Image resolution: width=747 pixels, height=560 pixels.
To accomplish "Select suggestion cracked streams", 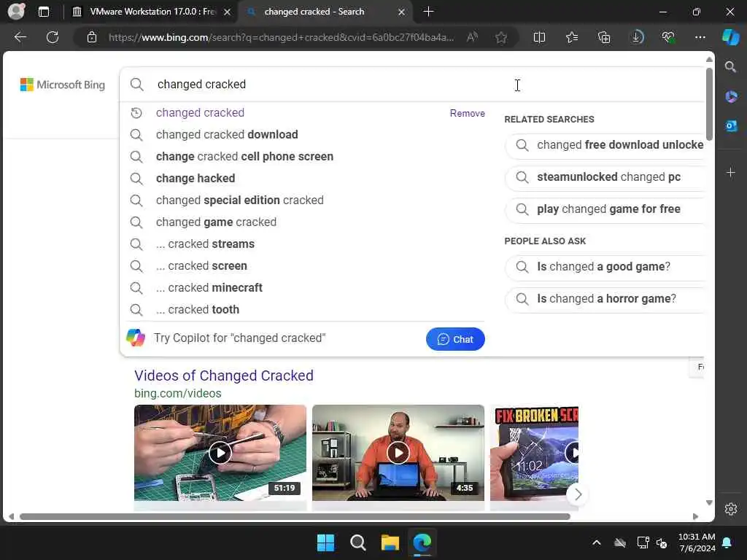I will coord(205,244).
